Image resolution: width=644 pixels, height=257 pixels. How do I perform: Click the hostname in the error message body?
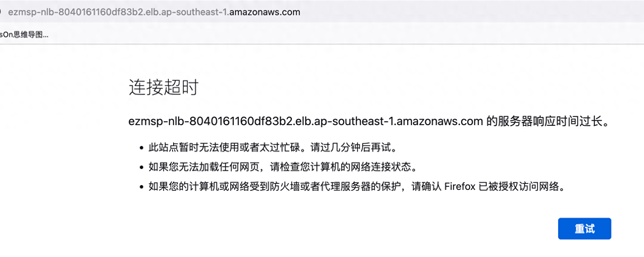305,121
